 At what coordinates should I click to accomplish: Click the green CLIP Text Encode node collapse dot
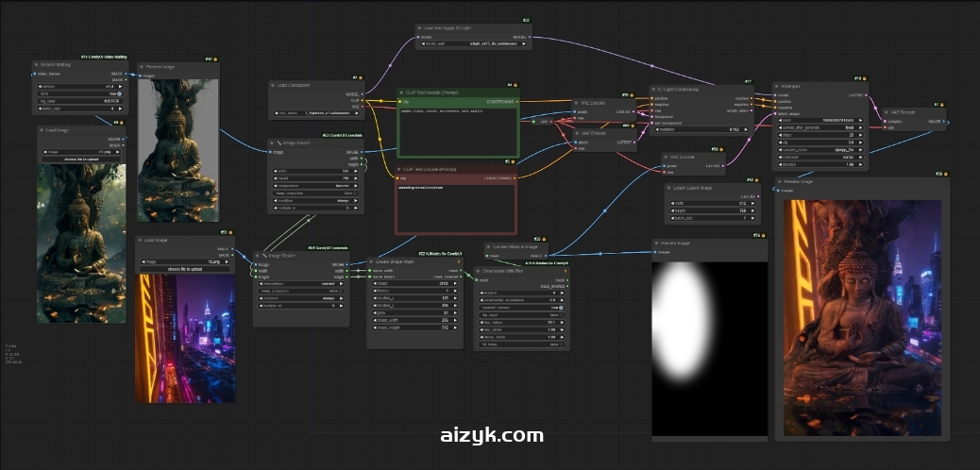(403, 92)
